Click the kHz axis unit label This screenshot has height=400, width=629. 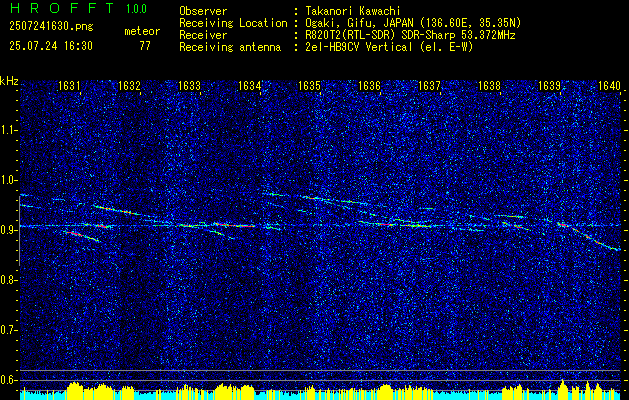9,81
